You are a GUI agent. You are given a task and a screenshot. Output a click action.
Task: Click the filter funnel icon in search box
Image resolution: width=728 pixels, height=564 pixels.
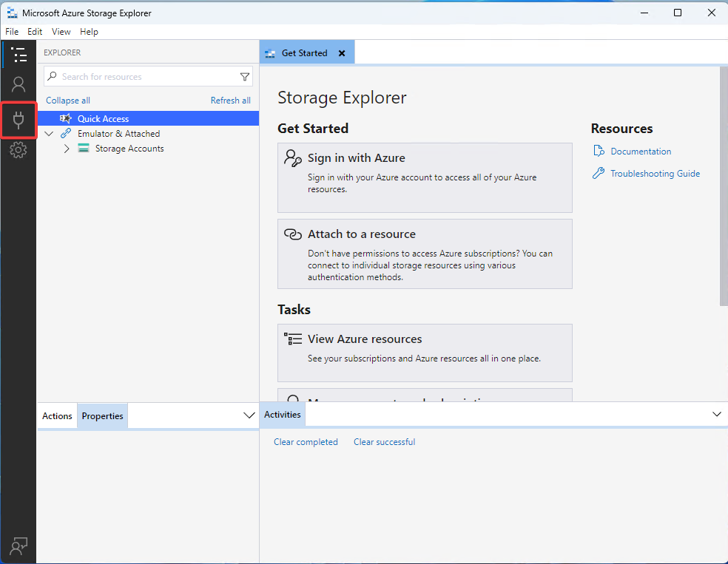(245, 77)
